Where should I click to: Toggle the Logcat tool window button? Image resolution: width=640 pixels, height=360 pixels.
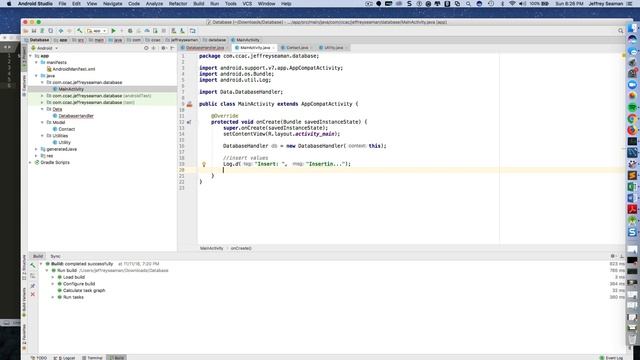(64, 358)
